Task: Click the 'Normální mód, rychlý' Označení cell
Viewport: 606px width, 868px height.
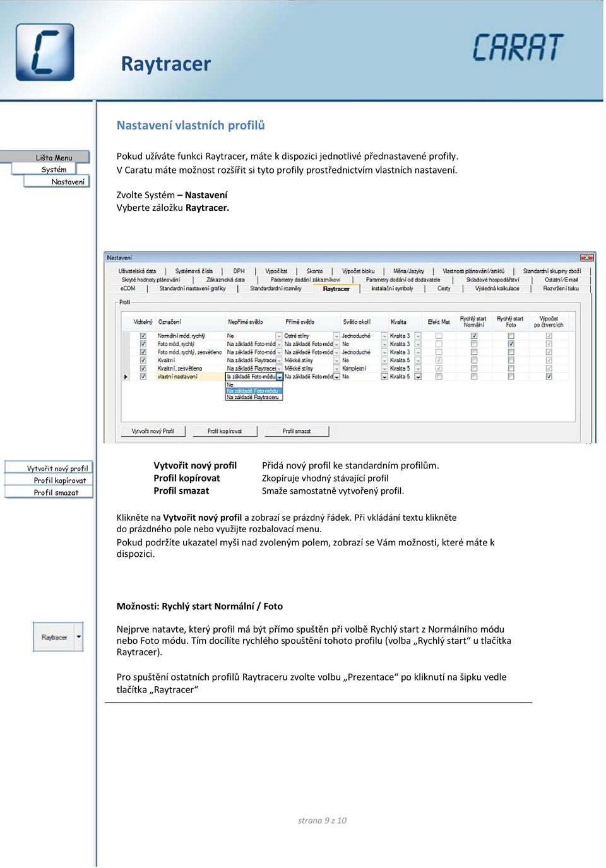Action: pos(190,336)
